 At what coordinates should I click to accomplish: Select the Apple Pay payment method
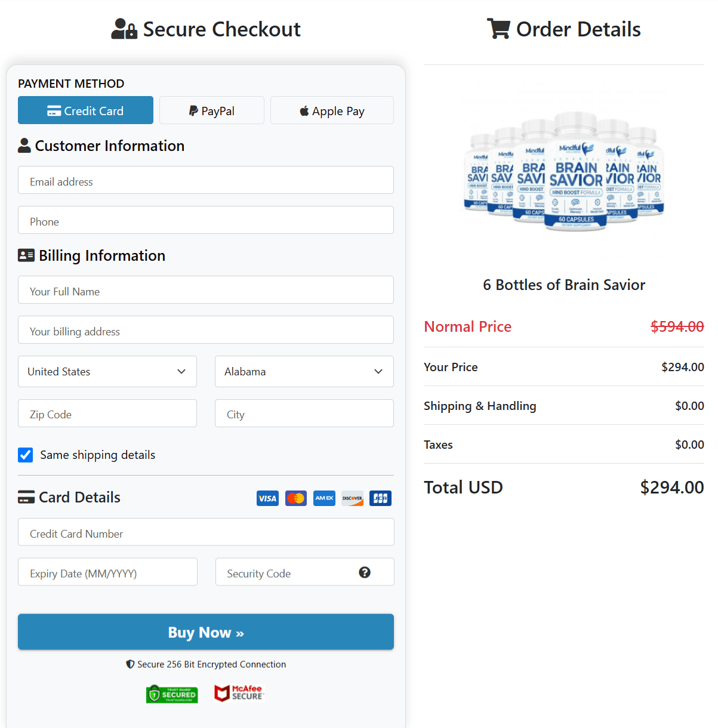(x=332, y=110)
